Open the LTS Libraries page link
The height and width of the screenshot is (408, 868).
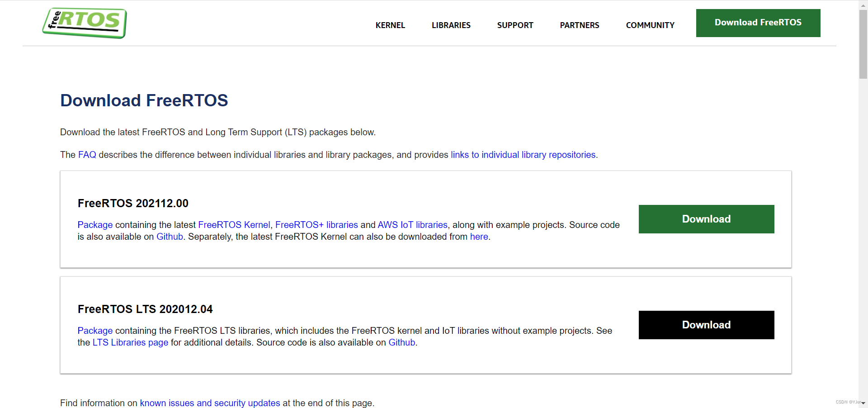(130, 342)
